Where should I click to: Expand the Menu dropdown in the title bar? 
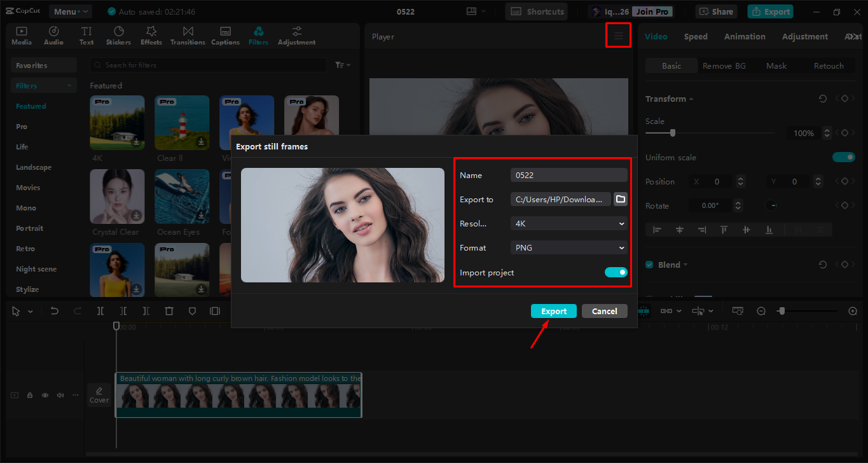70,11
